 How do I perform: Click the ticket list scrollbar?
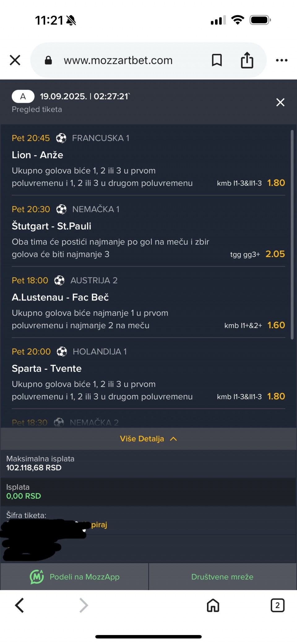[x=292, y=235]
